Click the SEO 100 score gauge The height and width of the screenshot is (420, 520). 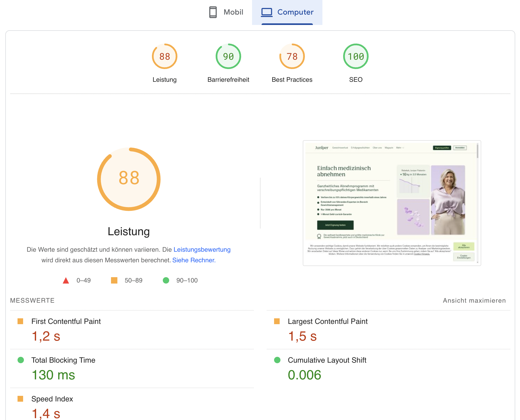tap(356, 57)
